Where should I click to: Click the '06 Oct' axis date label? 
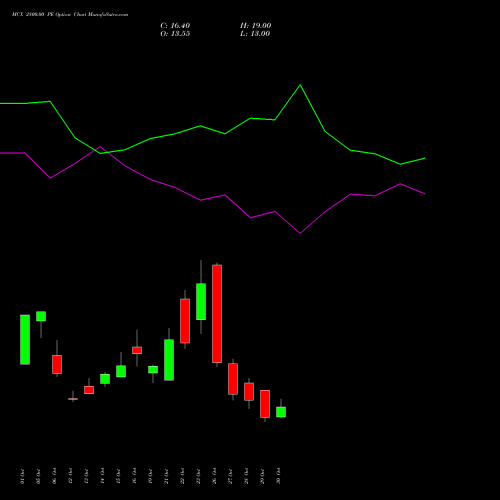click(x=54, y=476)
